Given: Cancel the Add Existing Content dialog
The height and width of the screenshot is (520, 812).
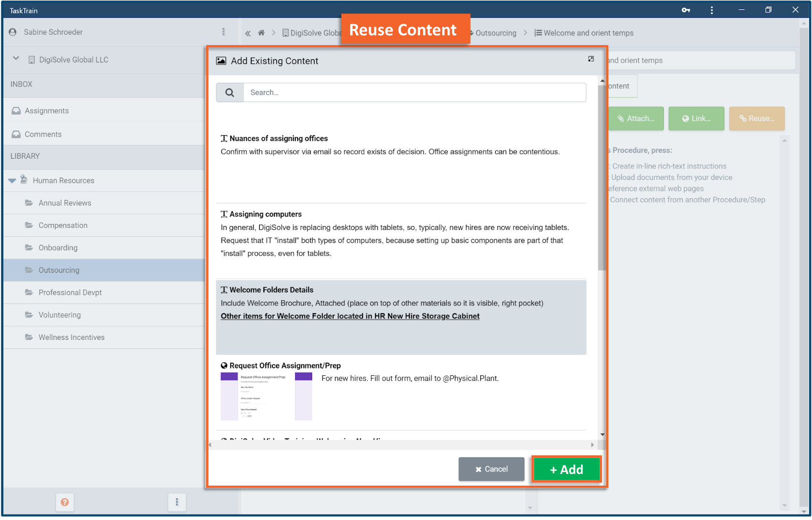Looking at the screenshot, I should (491, 469).
